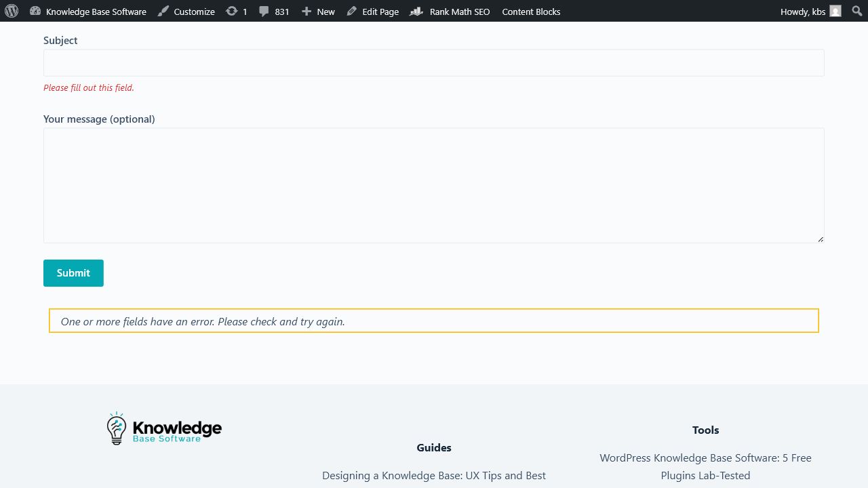Image resolution: width=868 pixels, height=488 pixels.
Task: Open the Howdy, kbs account menu
Action: [810, 11]
